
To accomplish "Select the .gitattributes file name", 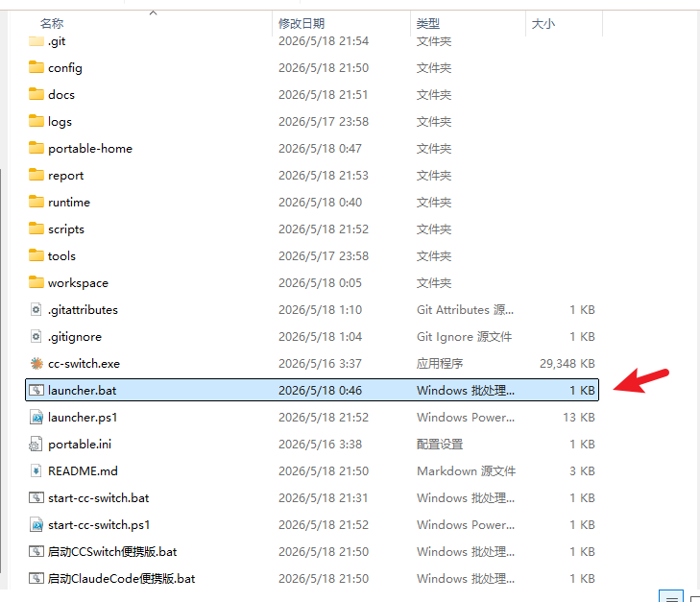I will [83, 310].
